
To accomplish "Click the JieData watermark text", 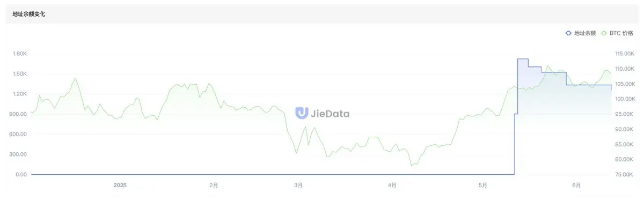I will point(330,113).
